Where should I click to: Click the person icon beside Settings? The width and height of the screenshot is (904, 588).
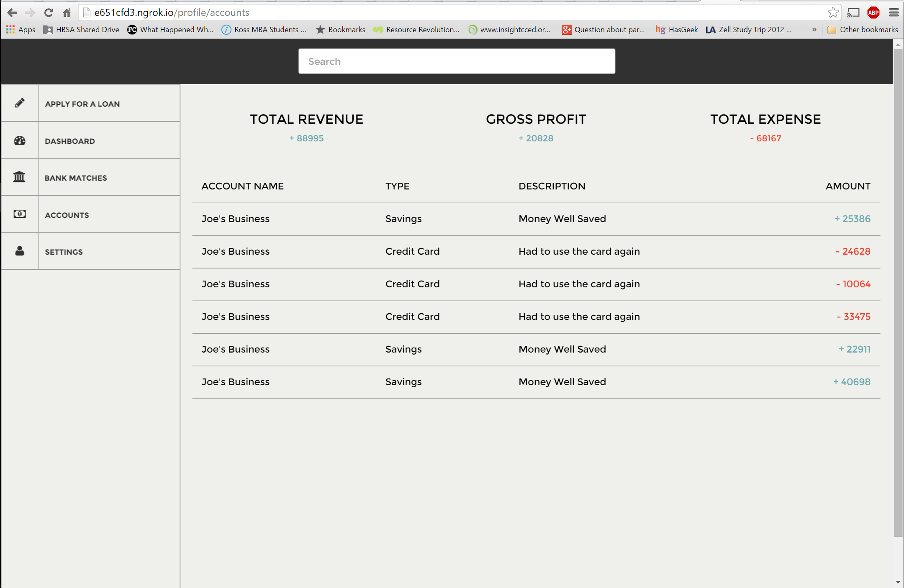[20, 251]
